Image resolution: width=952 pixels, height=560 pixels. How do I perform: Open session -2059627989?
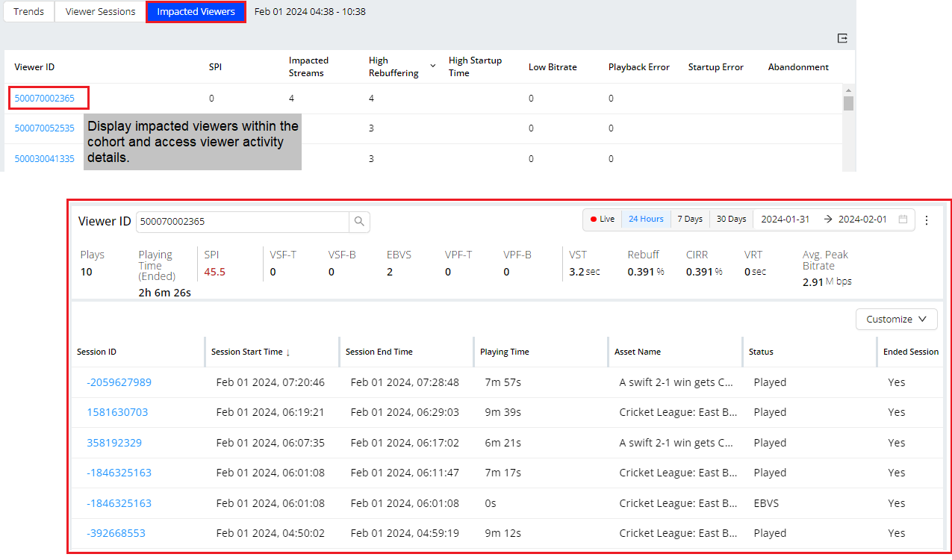(x=119, y=382)
